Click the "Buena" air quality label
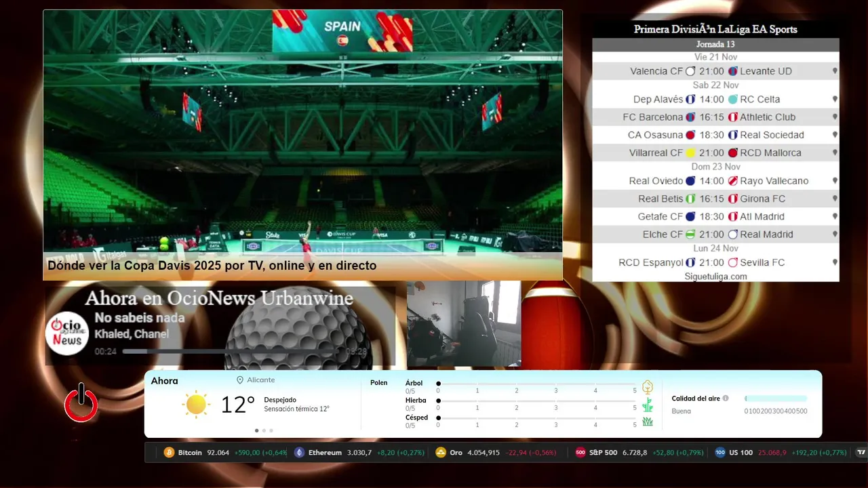Screen dimensions: 868x488 (x=681, y=411)
